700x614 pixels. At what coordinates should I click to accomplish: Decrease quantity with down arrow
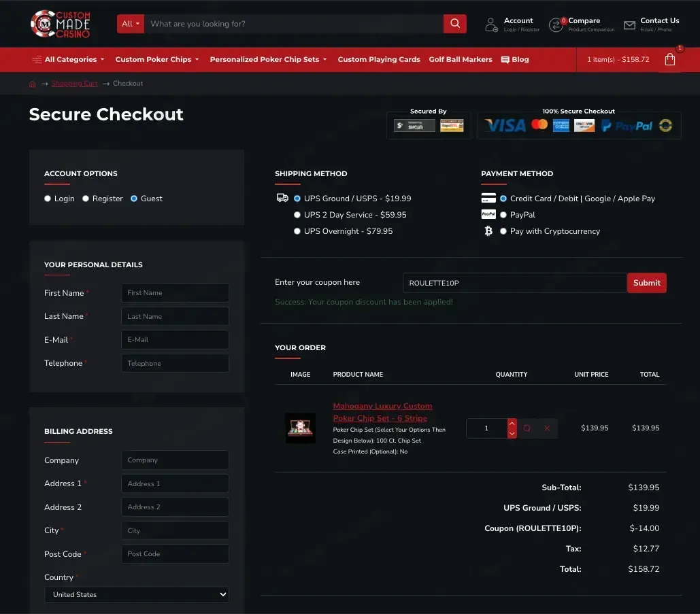click(x=512, y=434)
